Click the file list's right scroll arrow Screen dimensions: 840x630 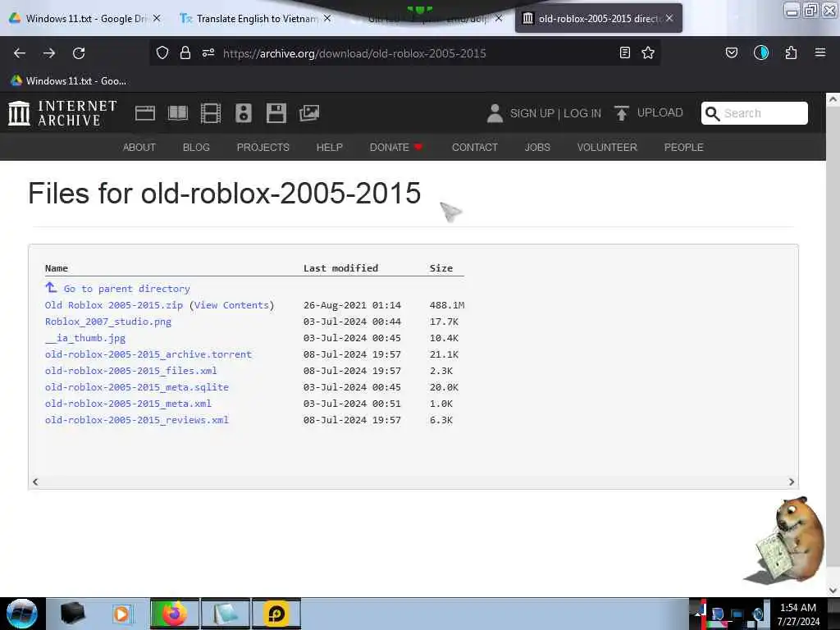(792, 482)
